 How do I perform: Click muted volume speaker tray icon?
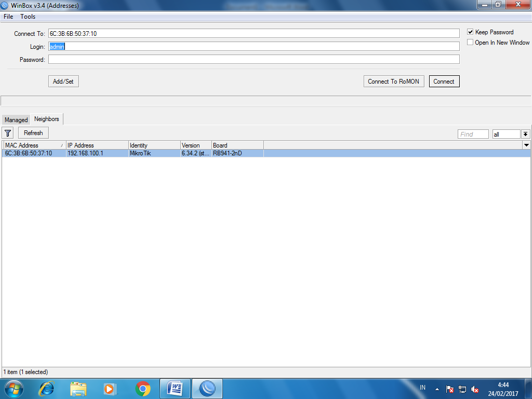tap(475, 389)
